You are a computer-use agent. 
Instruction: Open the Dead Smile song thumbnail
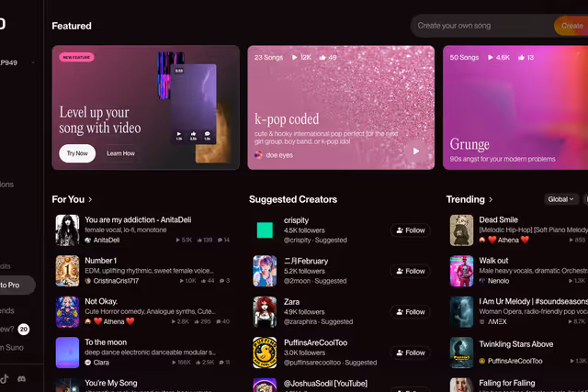point(461,230)
